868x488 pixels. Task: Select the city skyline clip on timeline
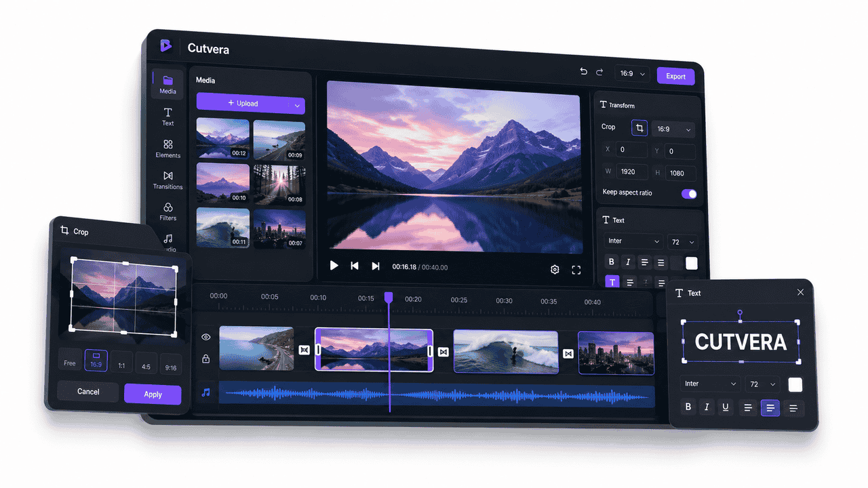tap(616, 353)
